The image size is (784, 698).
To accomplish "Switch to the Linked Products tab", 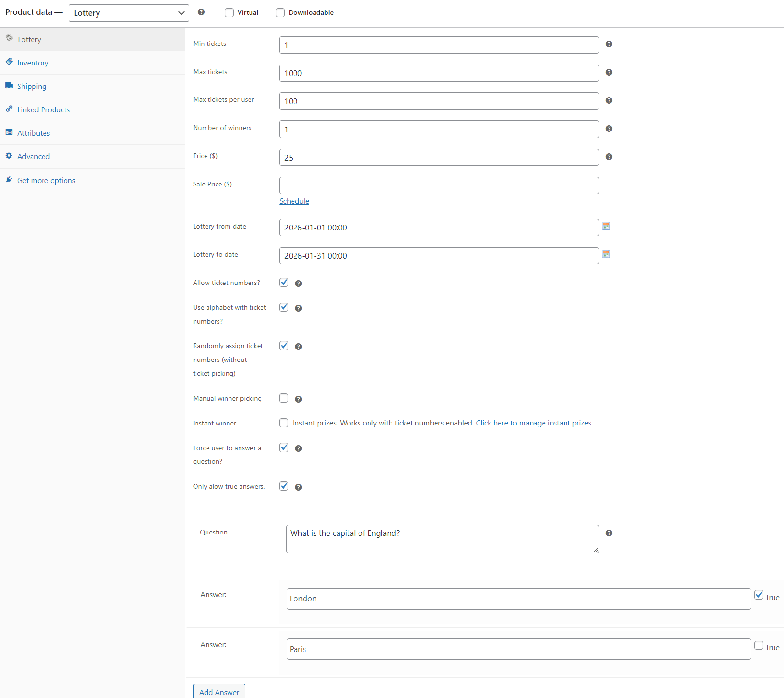I will pos(43,110).
